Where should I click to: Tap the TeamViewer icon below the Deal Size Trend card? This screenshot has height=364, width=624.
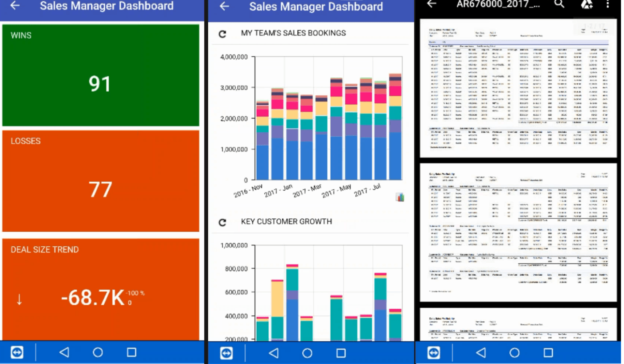click(x=16, y=353)
